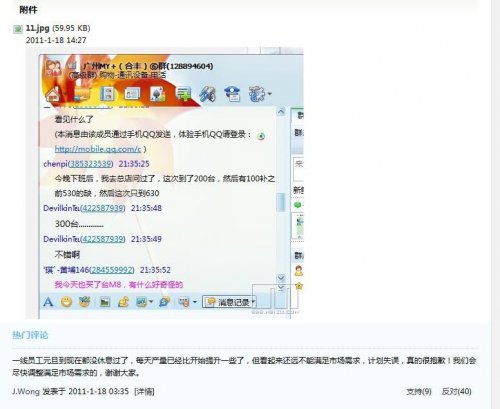Click the 热门评论 heading link
The image size is (500, 409).
click(x=30, y=335)
